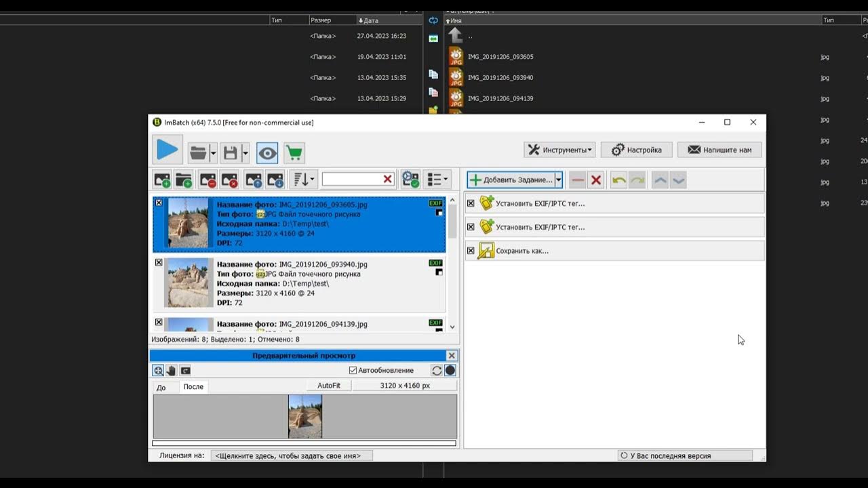
Task: Undo the last task change
Action: click(x=618, y=180)
